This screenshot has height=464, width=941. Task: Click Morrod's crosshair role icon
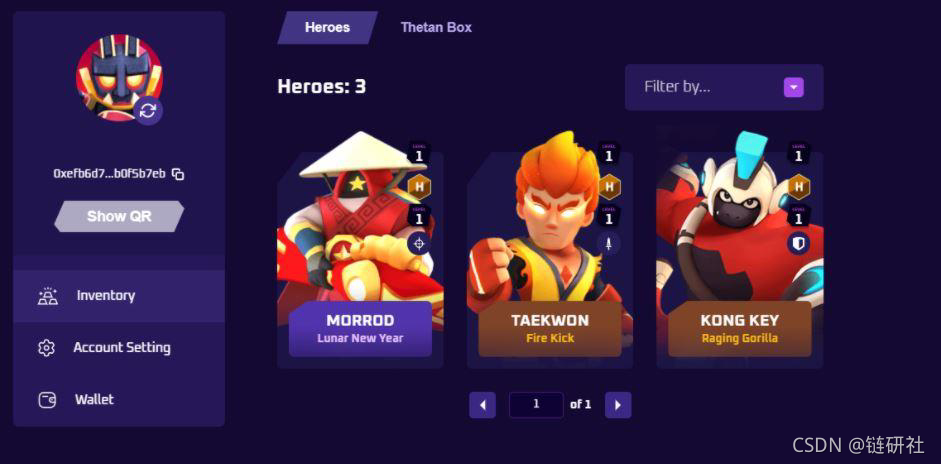tap(419, 244)
